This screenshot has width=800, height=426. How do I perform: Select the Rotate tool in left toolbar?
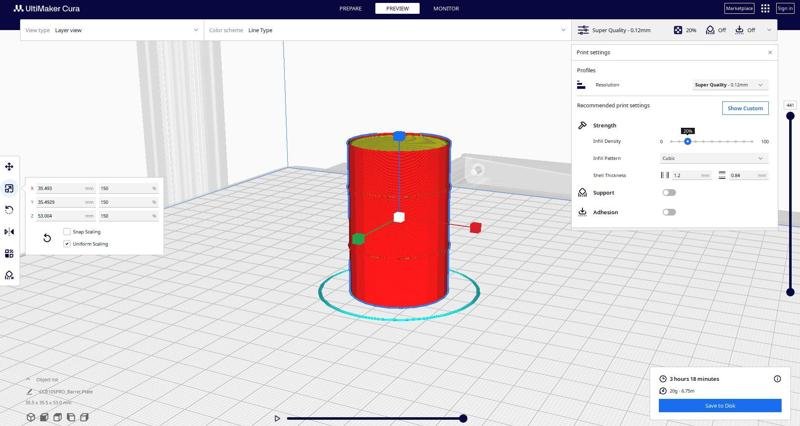point(9,210)
